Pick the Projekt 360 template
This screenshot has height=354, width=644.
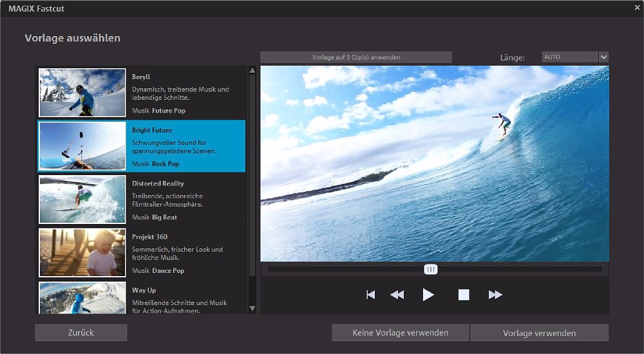142,253
